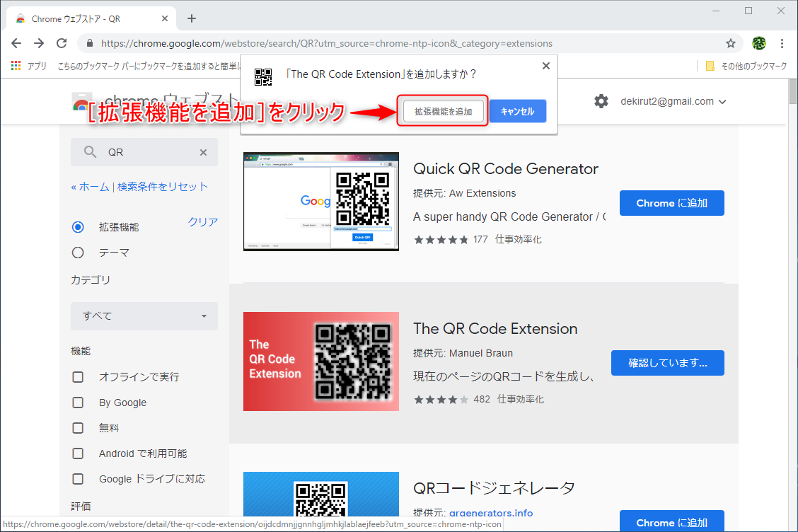Screen dimensions: 798x532
Task: Open the その他のブックマーク folder
Action: 753,65
